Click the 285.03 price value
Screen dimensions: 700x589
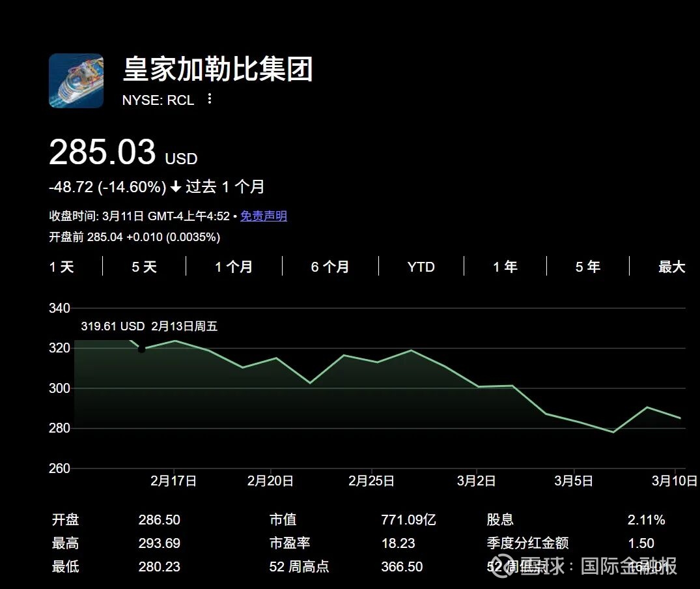pyautogui.click(x=102, y=152)
